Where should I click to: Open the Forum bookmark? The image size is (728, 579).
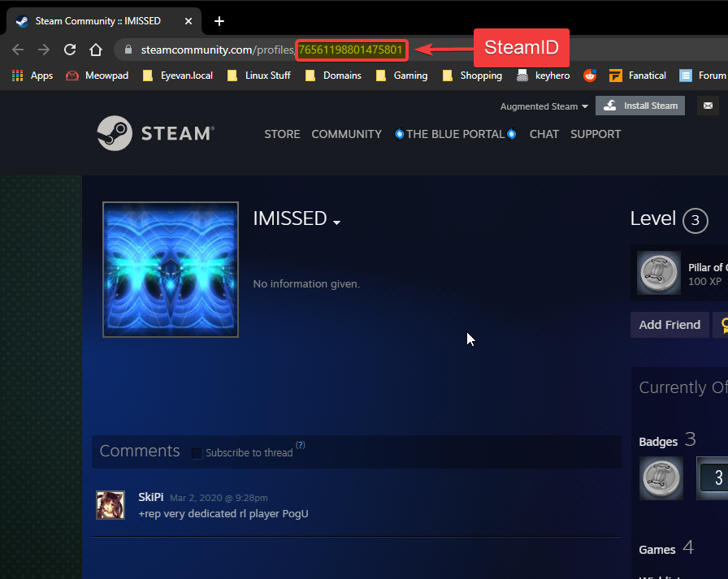703,76
